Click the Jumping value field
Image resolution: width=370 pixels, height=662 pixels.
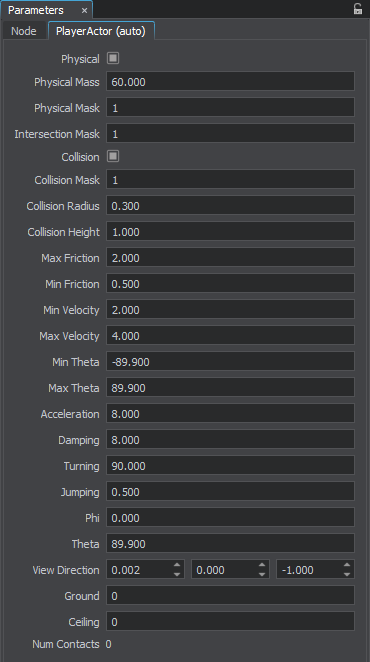click(x=230, y=492)
